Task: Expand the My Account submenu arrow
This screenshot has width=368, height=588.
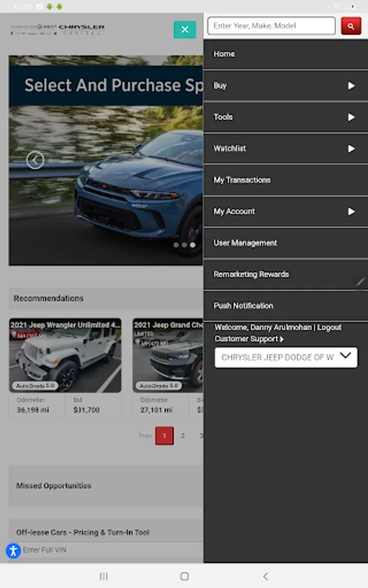Action: [x=351, y=212]
